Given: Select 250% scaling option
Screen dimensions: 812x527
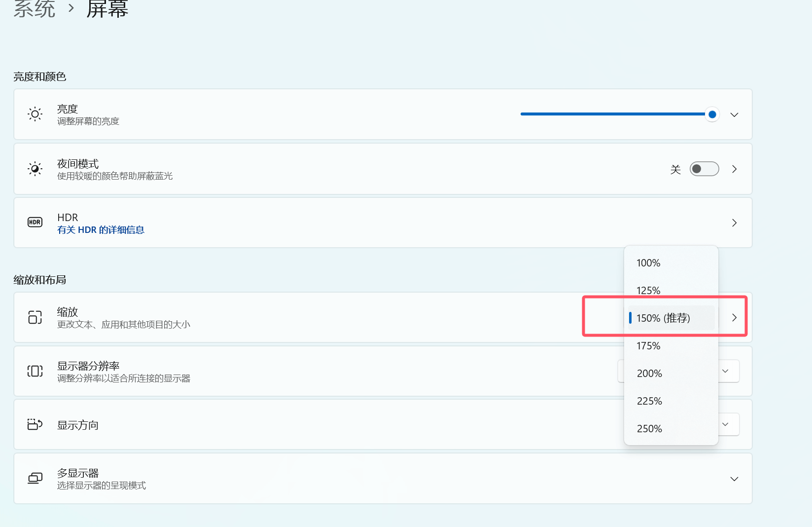Looking at the screenshot, I should [671, 429].
